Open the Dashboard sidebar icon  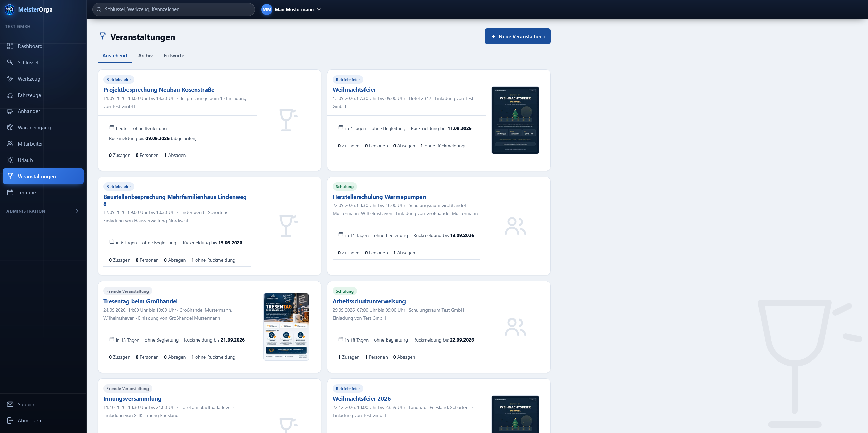coord(10,46)
